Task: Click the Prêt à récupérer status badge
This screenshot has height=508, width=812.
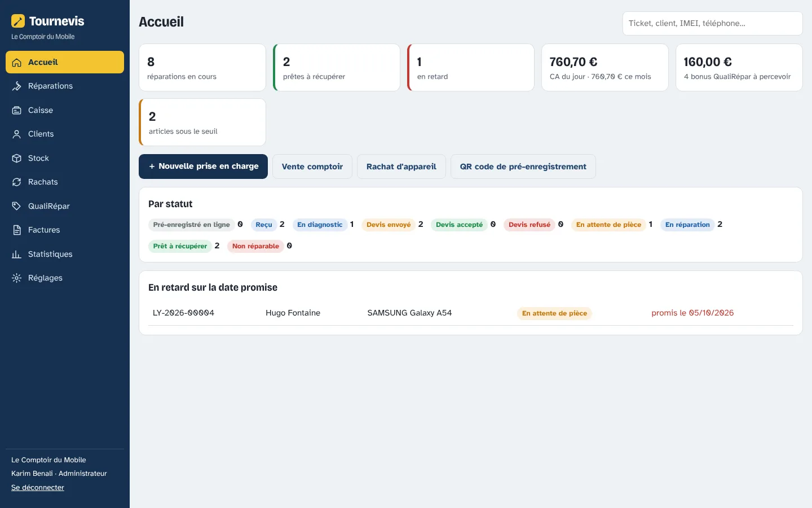Action: tap(180, 246)
